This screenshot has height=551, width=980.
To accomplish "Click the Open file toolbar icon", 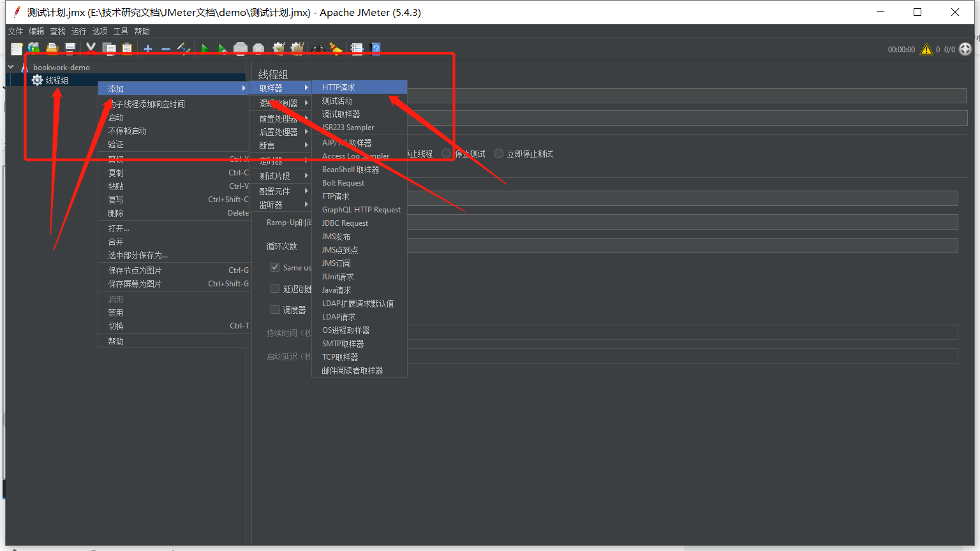I will click(x=52, y=49).
